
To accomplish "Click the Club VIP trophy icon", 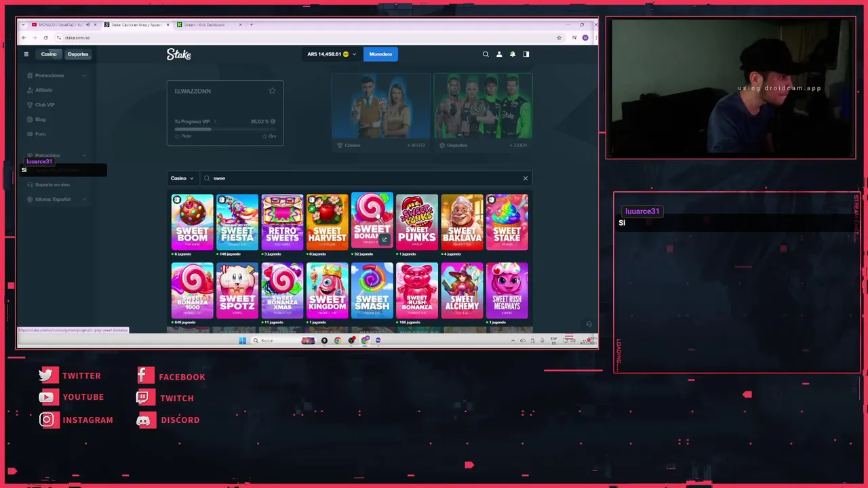I will [x=30, y=104].
